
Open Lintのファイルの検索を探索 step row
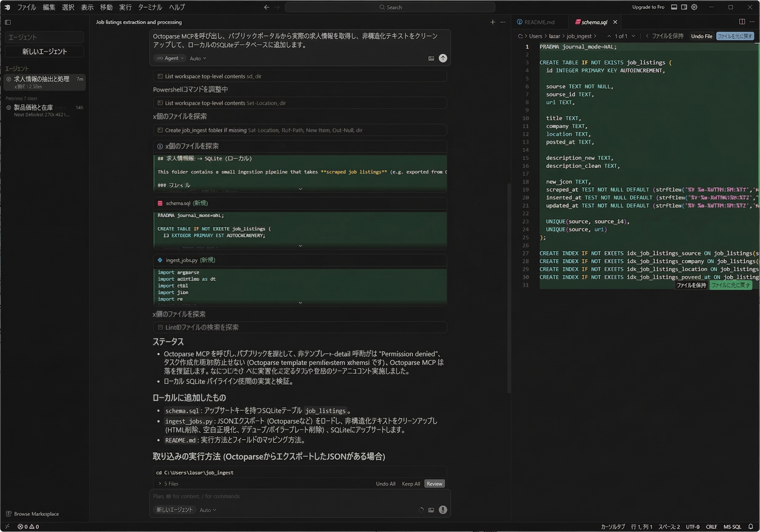[300, 327]
